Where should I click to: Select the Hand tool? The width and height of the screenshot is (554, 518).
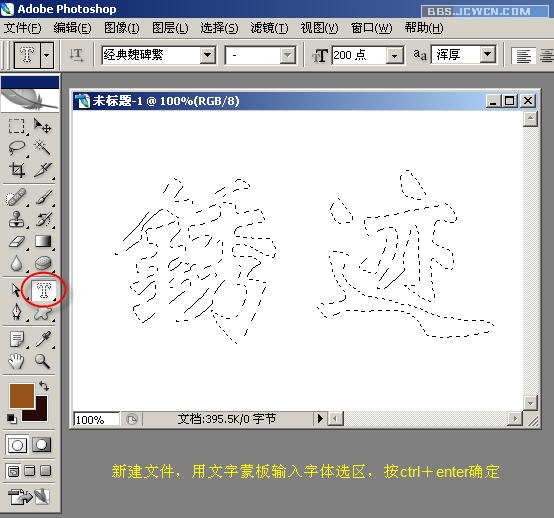click(16, 361)
